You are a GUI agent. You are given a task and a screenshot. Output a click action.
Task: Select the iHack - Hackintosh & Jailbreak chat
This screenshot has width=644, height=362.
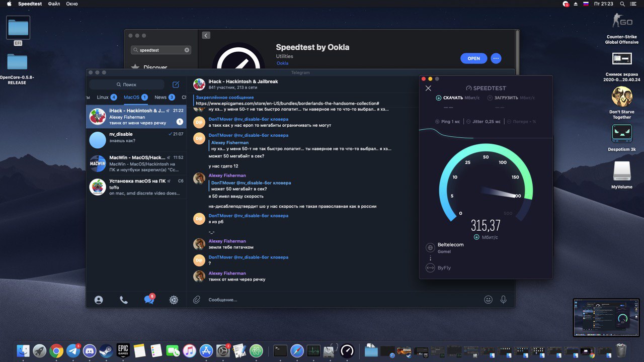tap(136, 117)
